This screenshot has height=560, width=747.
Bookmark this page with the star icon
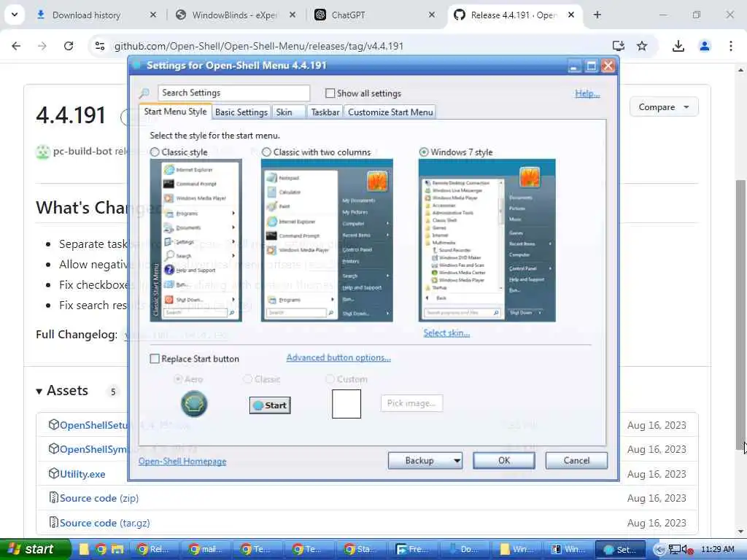[642, 46]
